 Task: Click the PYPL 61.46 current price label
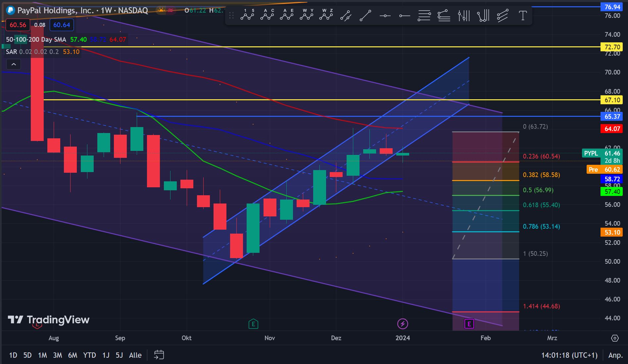click(603, 153)
